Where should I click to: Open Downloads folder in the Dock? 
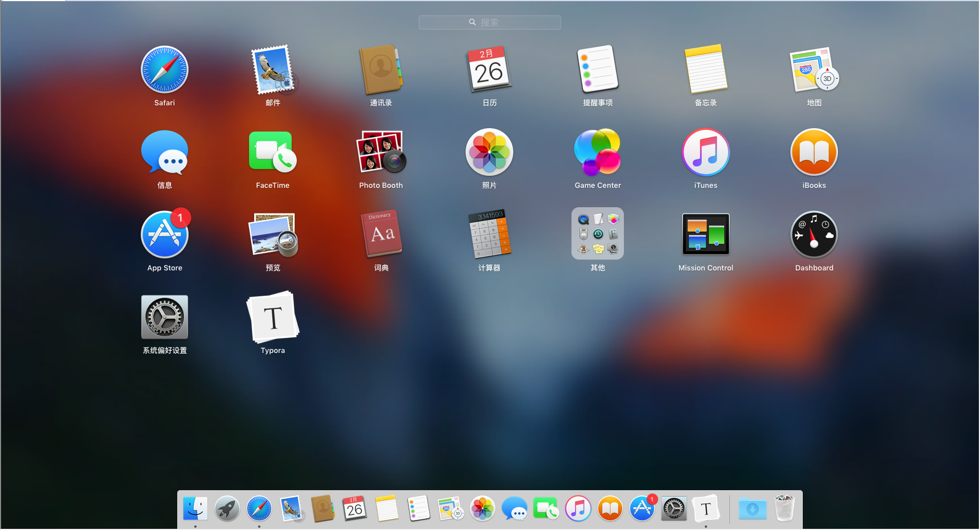[753, 508]
